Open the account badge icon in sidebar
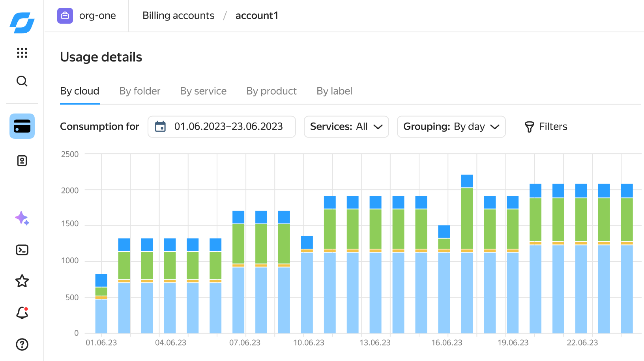This screenshot has height=361, width=644. (x=22, y=161)
